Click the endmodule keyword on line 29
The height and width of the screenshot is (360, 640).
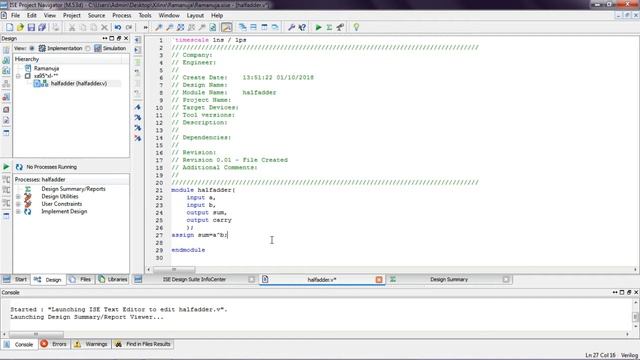(188, 250)
